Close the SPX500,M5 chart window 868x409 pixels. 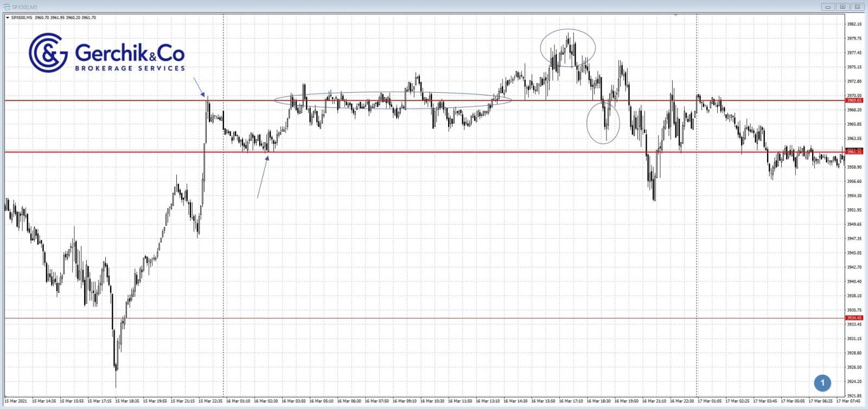[857, 7]
